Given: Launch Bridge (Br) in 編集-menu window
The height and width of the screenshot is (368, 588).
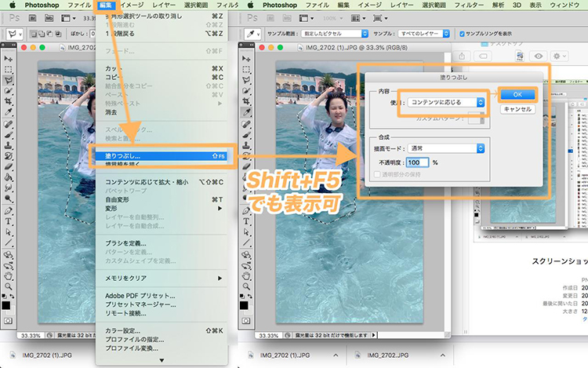Looking at the screenshot, I should click(33, 17).
